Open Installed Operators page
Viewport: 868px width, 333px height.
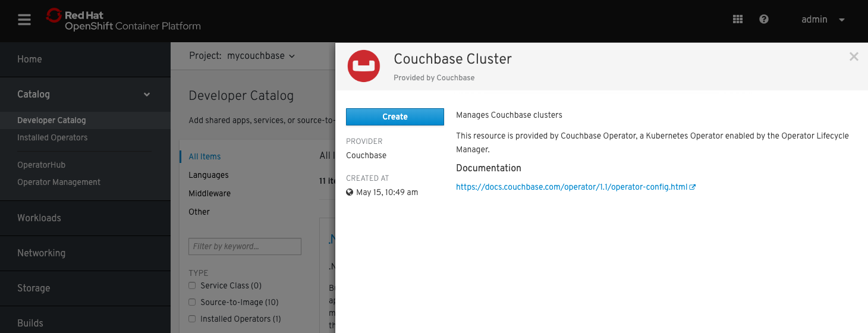[x=52, y=137]
